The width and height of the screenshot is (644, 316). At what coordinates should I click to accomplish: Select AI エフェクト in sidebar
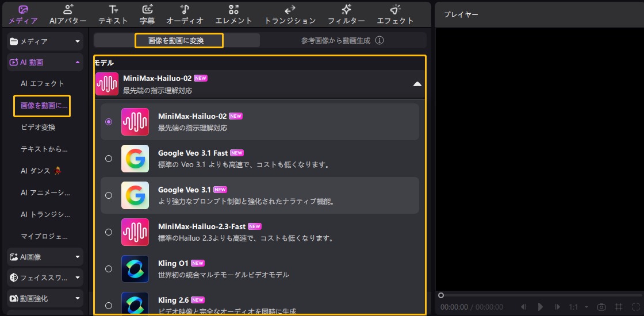43,84
